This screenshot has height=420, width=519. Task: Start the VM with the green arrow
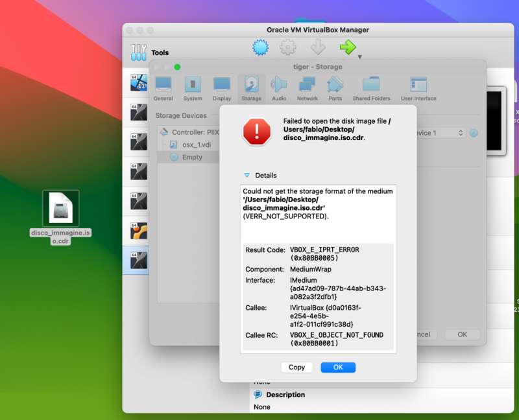point(348,47)
